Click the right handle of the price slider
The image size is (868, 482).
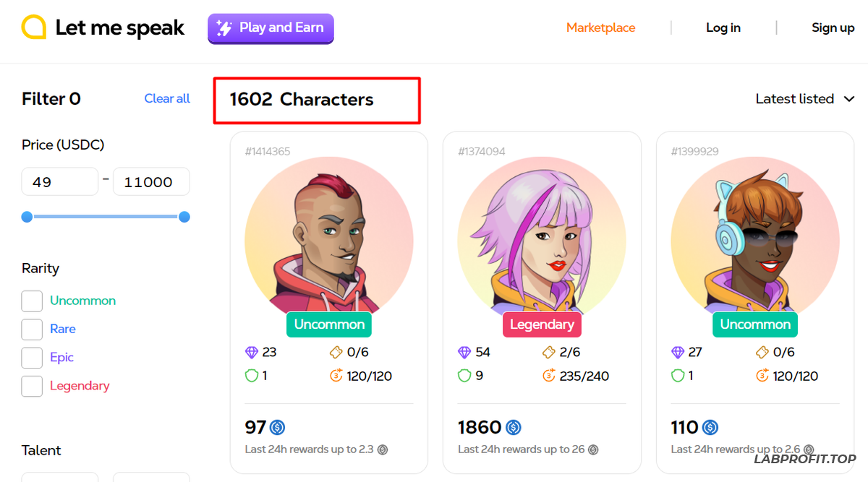tap(184, 217)
